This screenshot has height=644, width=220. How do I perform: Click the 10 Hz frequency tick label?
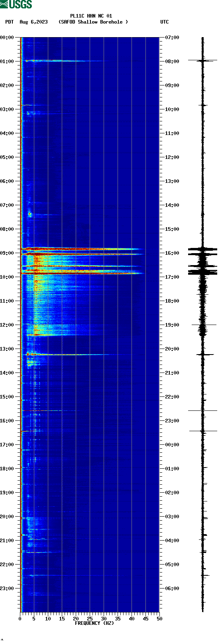click(48, 619)
